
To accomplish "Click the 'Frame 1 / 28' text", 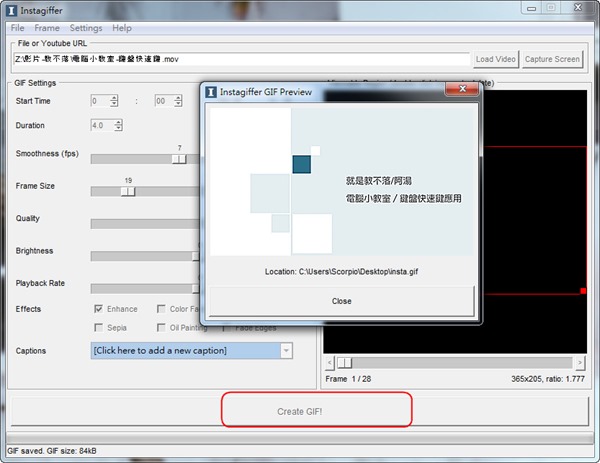I will [348, 379].
